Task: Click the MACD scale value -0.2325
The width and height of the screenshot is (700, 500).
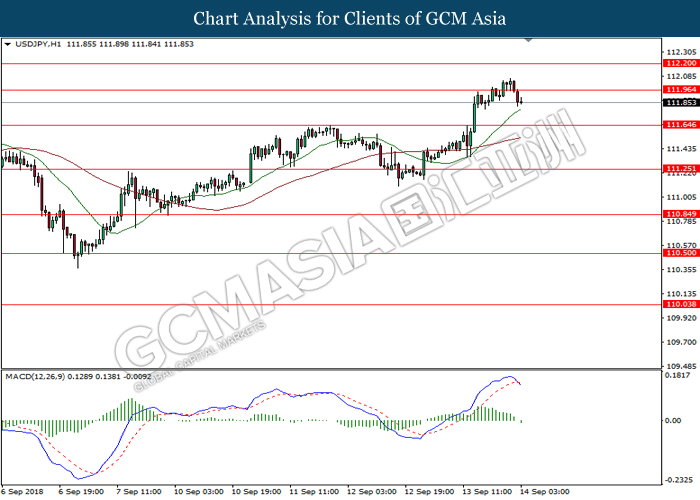Action: click(x=678, y=480)
